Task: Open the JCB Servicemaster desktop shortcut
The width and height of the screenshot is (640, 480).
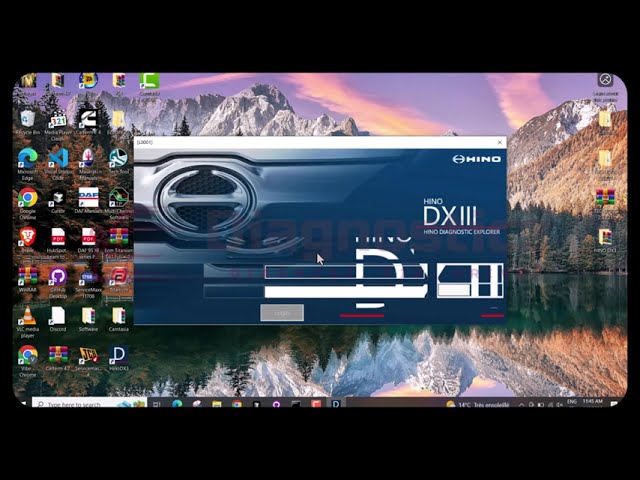Action: point(88,359)
